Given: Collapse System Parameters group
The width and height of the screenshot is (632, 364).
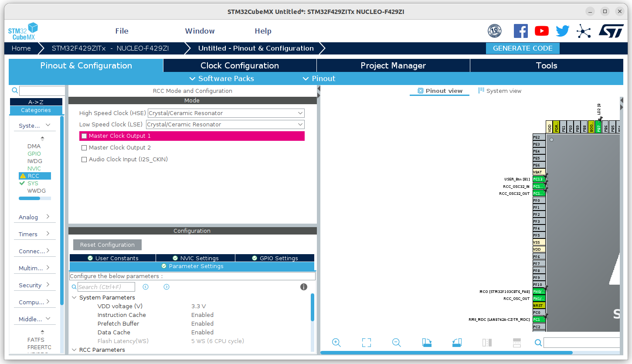Looking at the screenshot, I should [74, 298].
